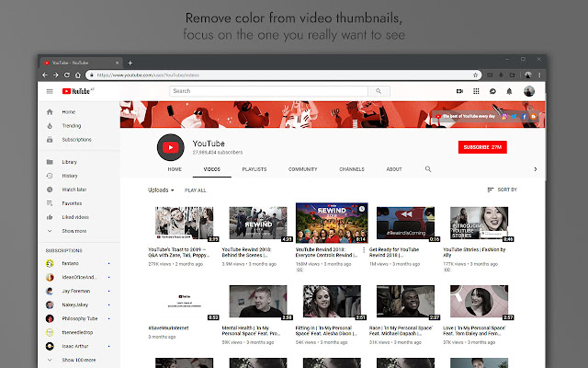Open the Get Ready for YouTube Rewind thumbnail
The image size is (588, 368).
406,223
